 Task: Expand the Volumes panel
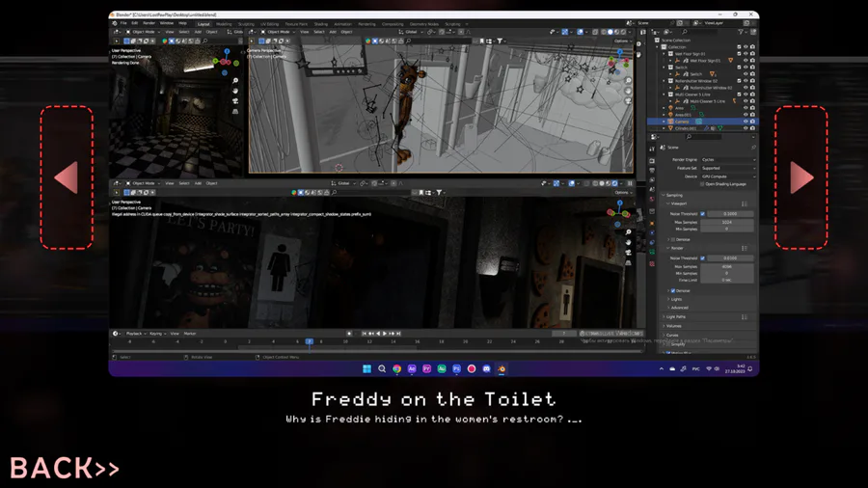coord(672,326)
